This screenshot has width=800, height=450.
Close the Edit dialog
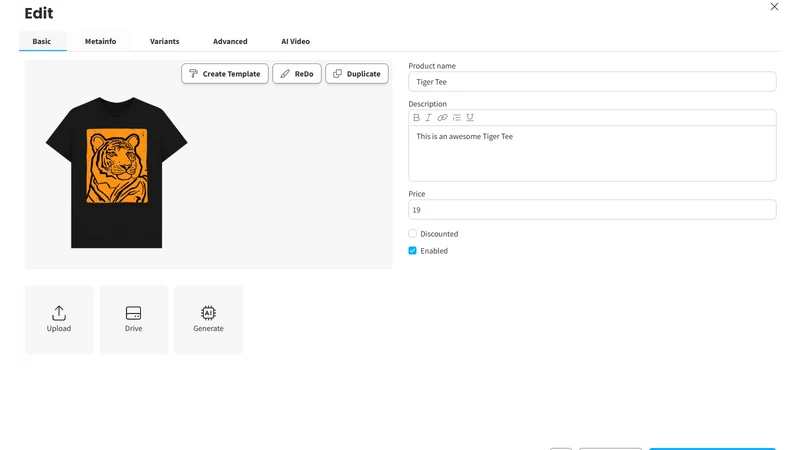point(774,7)
